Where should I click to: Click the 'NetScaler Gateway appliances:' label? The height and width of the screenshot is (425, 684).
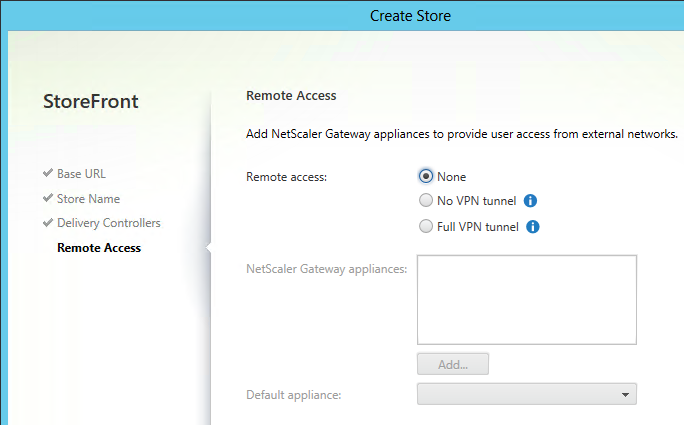click(326, 269)
